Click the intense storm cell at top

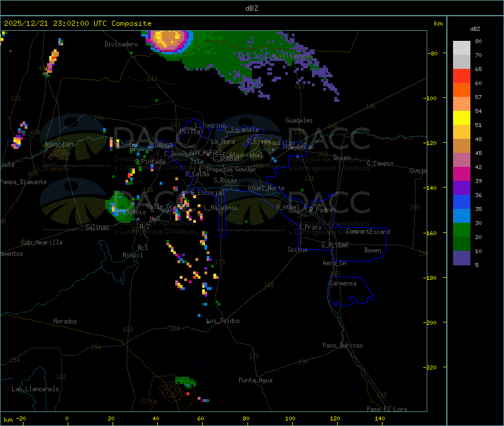point(169,41)
